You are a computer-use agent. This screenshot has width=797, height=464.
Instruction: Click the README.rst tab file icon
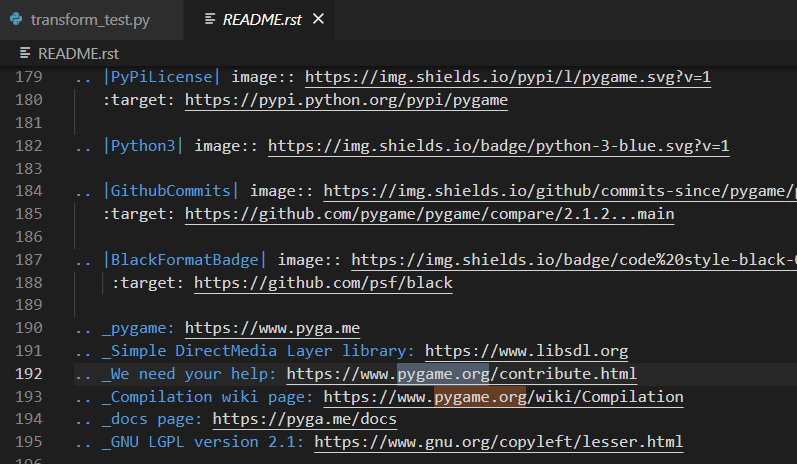click(x=209, y=19)
